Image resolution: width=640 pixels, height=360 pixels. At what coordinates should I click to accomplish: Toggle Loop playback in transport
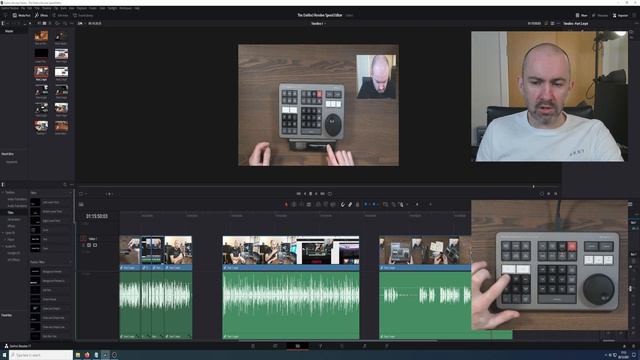(330, 193)
